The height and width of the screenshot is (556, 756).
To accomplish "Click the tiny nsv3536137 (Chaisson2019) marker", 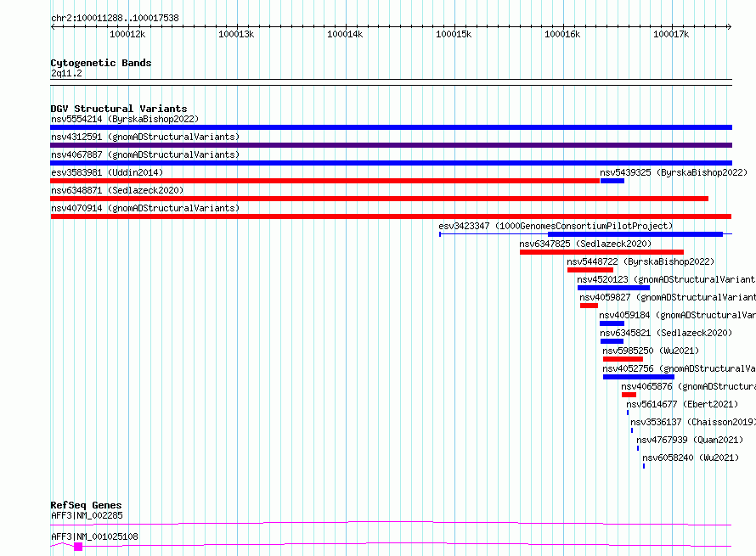I will (632, 430).
